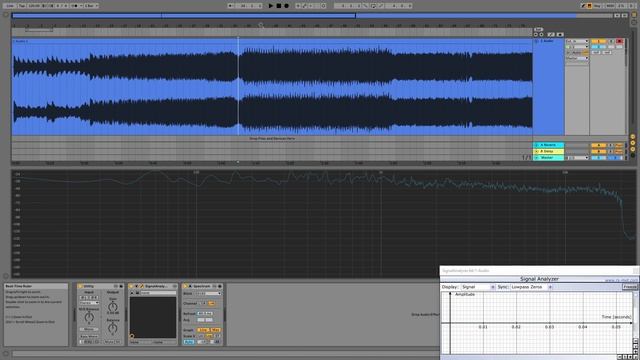Enable the Utility Mono button

click(x=89, y=329)
